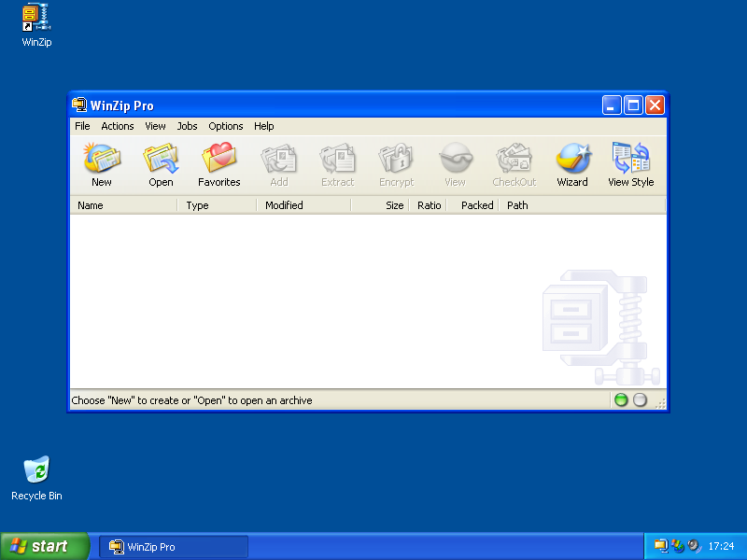Create a new archive with the New icon
Screen dimensions: 747x560
pos(102,162)
